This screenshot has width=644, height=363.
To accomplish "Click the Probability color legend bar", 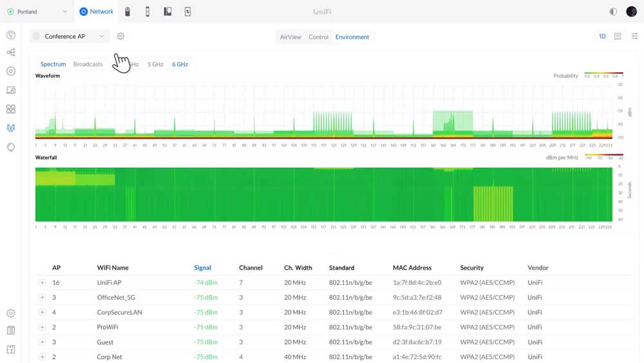I will [x=603, y=72].
